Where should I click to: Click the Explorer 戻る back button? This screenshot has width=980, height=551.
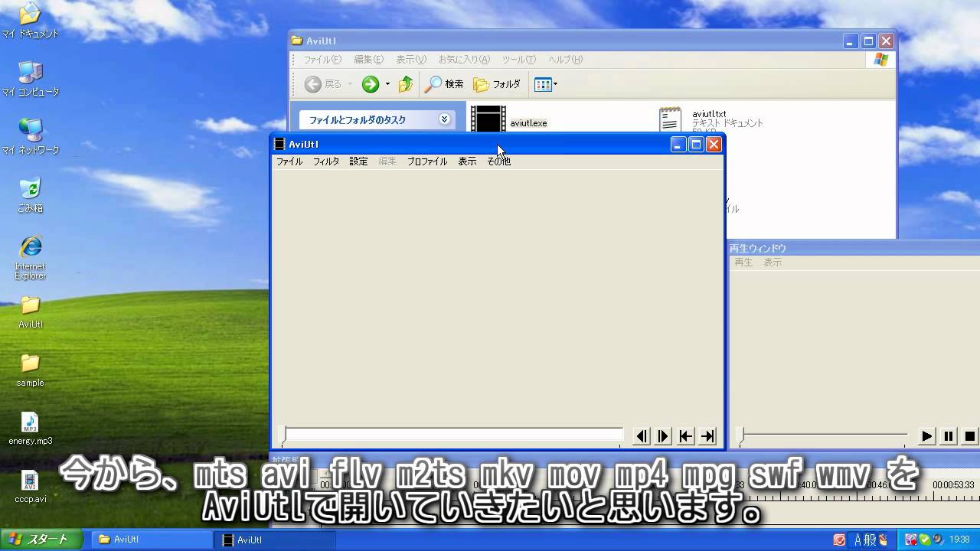(323, 84)
